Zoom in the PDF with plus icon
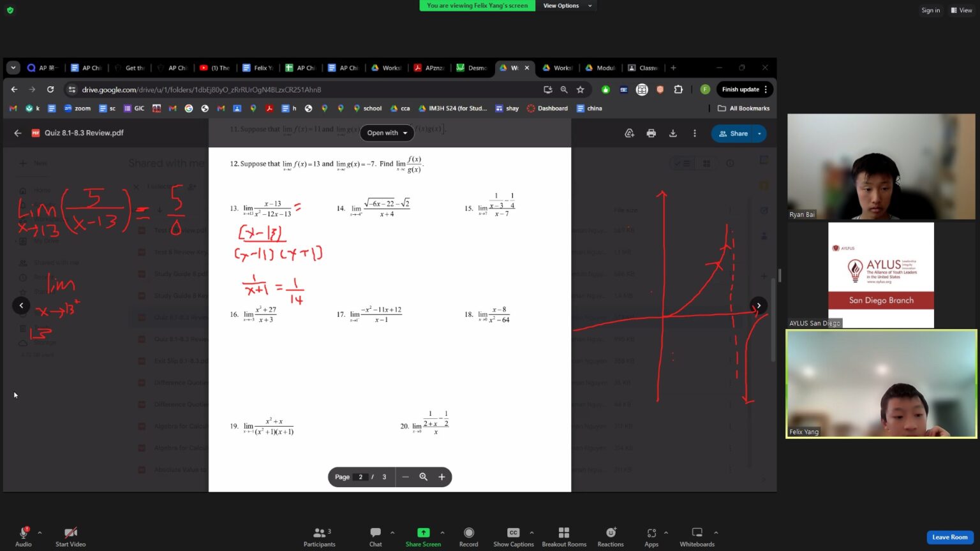This screenshot has height=551, width=980. 442,477
